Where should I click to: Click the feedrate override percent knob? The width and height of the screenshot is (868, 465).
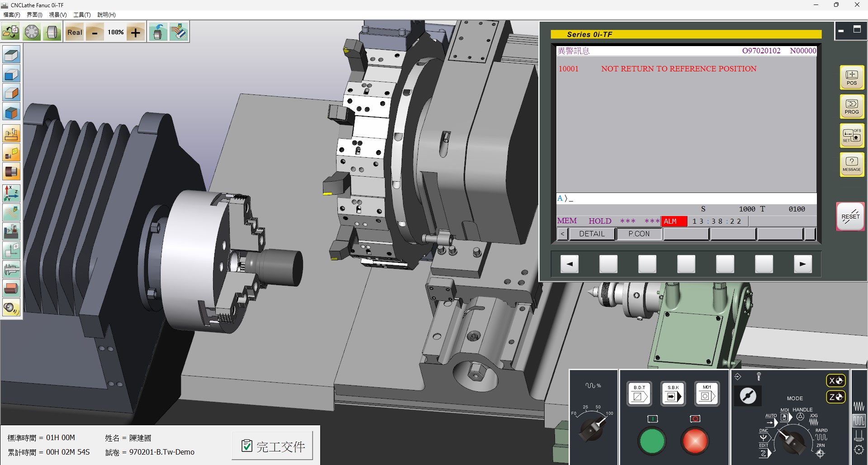593,427
